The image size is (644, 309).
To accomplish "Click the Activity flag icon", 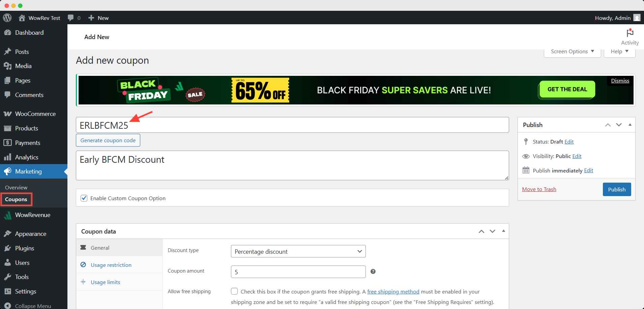I will [629, 33].
